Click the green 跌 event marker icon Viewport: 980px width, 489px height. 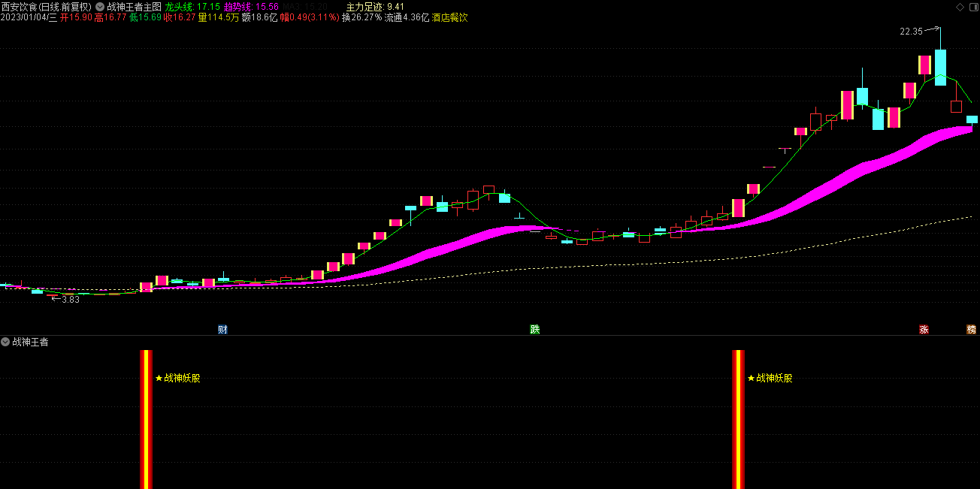pos(534,329)
